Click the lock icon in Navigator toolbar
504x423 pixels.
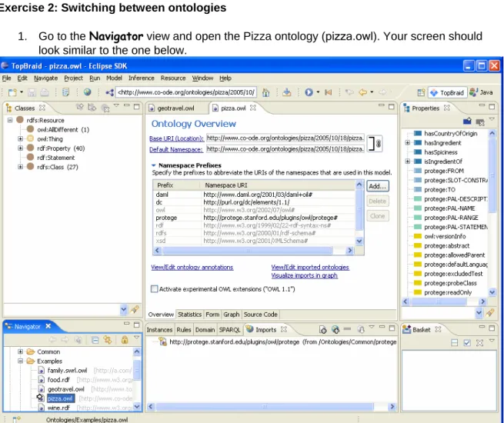125,340
